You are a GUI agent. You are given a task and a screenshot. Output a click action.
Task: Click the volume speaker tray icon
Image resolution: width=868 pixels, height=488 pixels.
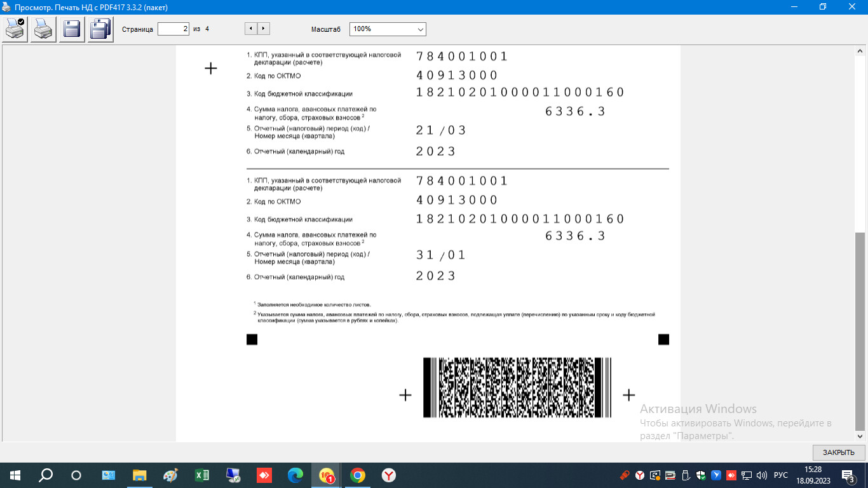click(x=761, y=475)
